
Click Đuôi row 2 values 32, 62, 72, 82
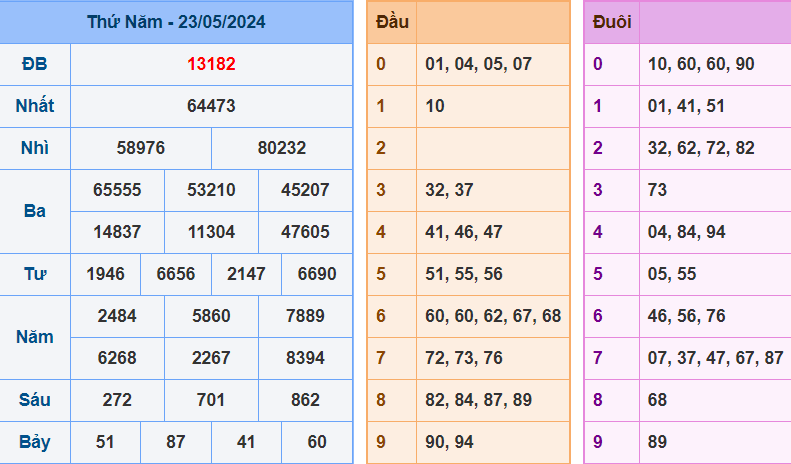point(701,148)
